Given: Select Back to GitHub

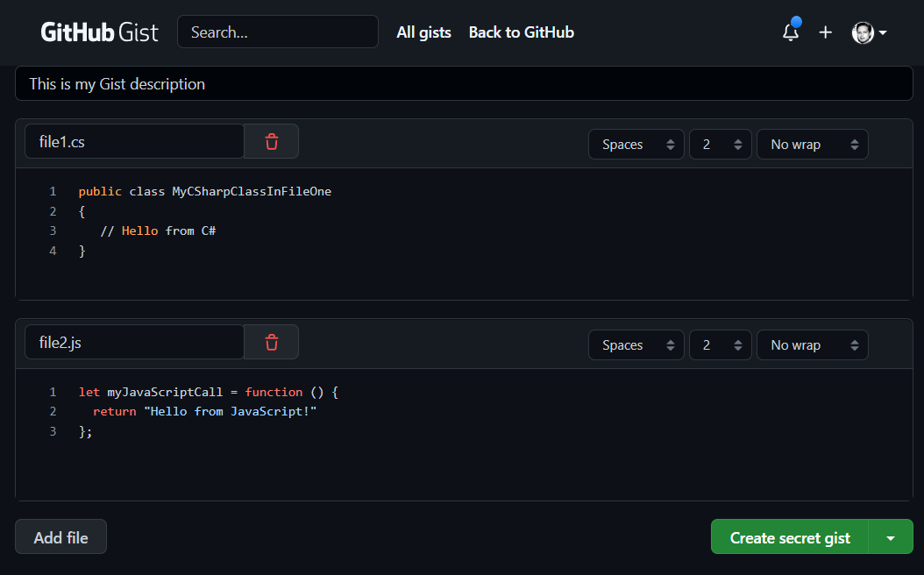Looking at the screenshot, I should tap(521, 32).
